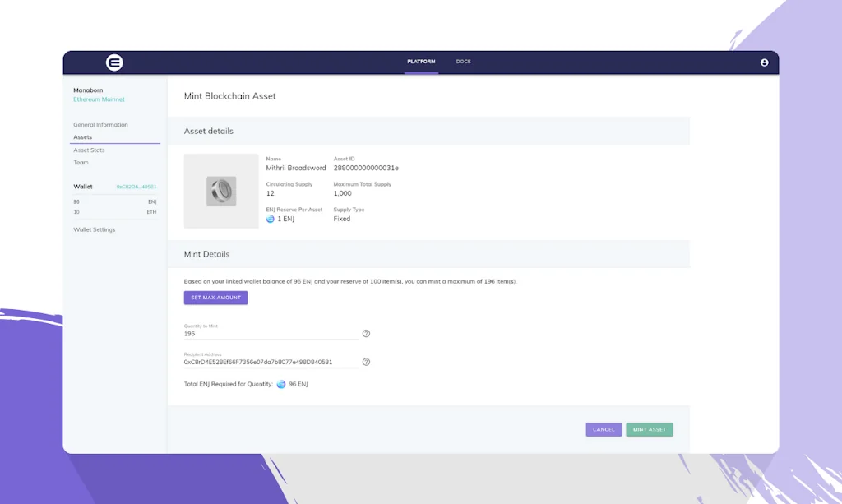The width and height of the screenshot is (842, 504).
Task: Switch to the PLATFORM tab
Action: pyautogui.click(x=421, y=61)
